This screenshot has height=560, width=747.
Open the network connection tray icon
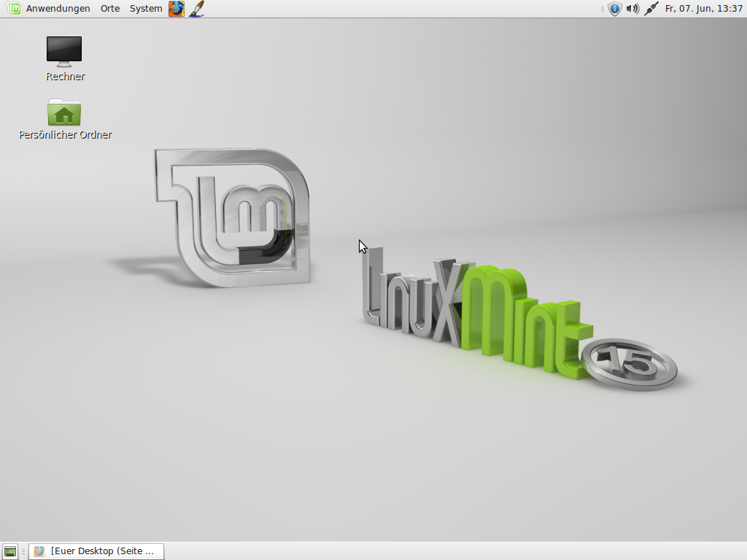(x=651, y=9)
